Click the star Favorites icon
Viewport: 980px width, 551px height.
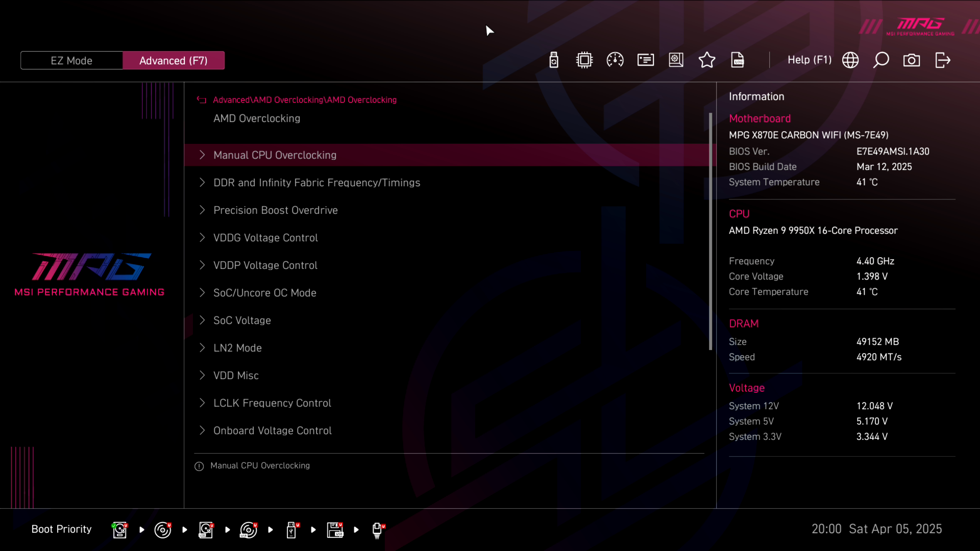pyautogui.click(x=707, y=60)
